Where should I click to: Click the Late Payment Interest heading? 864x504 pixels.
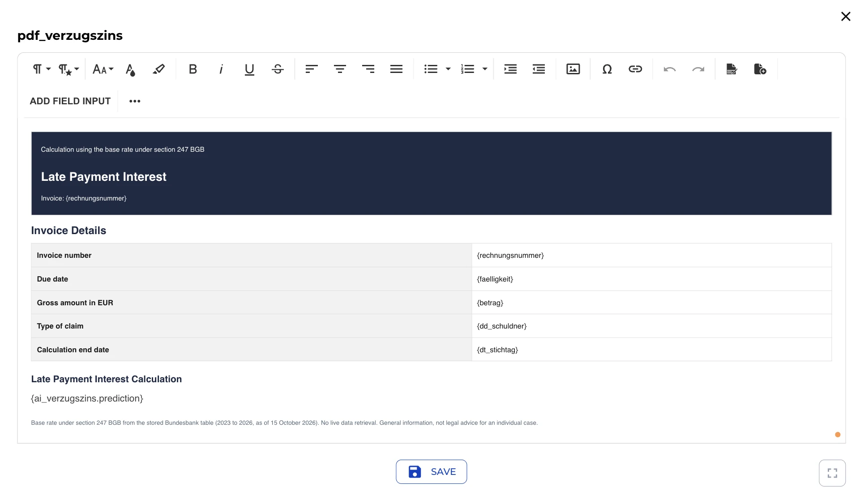[x=103, y=177]
